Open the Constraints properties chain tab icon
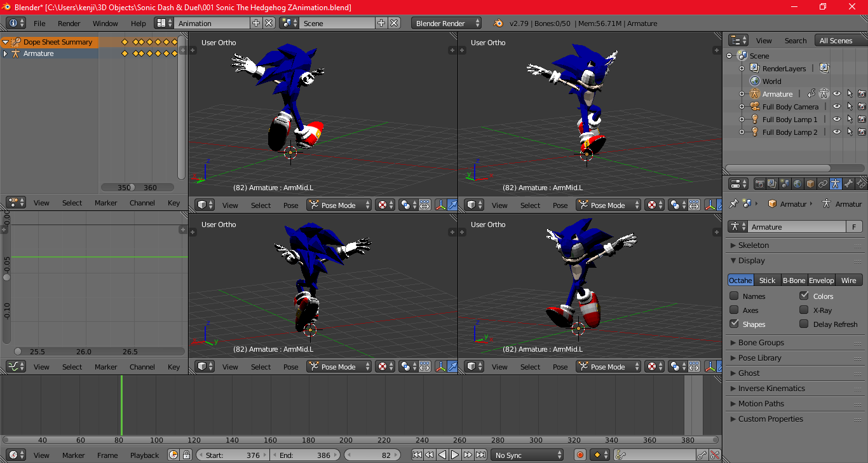This screenshot has height=463, width=868. pyautogui.click(x=823, y=184)
